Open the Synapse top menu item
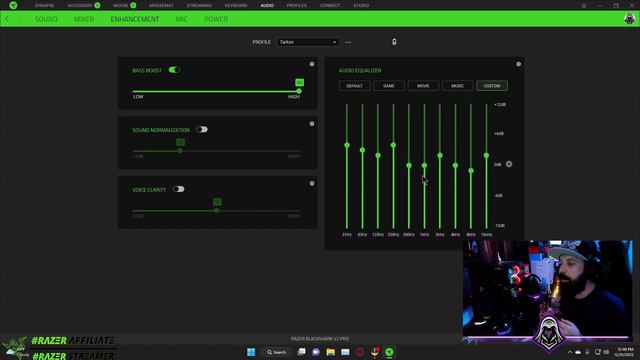The height and width of the screenshot is (360, 640). [44, 6]
